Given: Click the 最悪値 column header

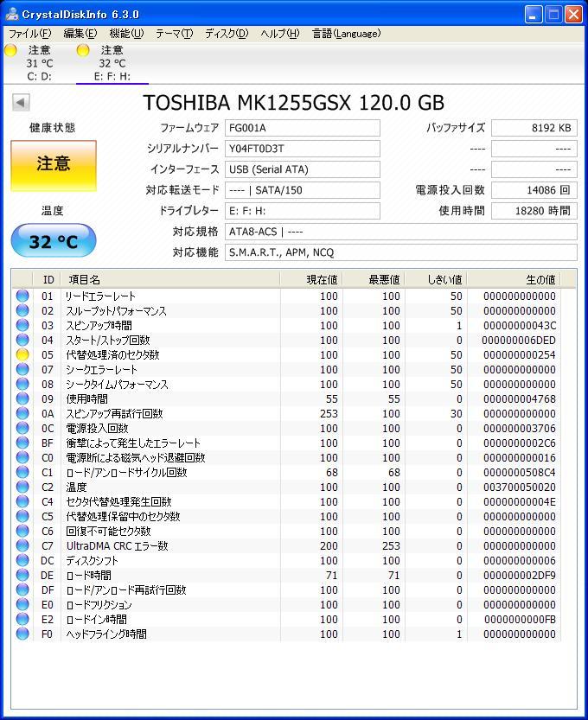Looking at the screenshot, I should pos(374,280).
